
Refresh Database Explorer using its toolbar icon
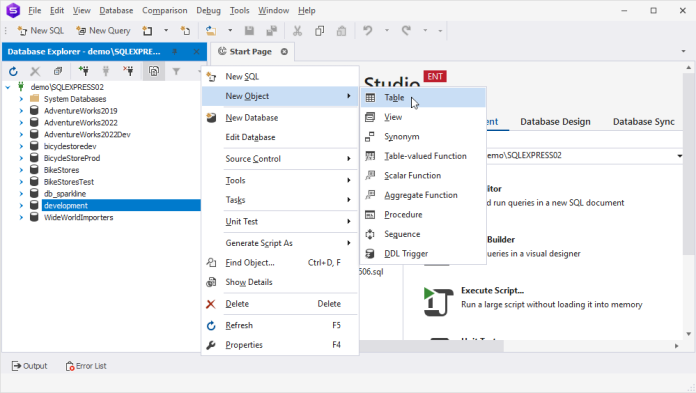pyautogui.click(x=13, y=71)
